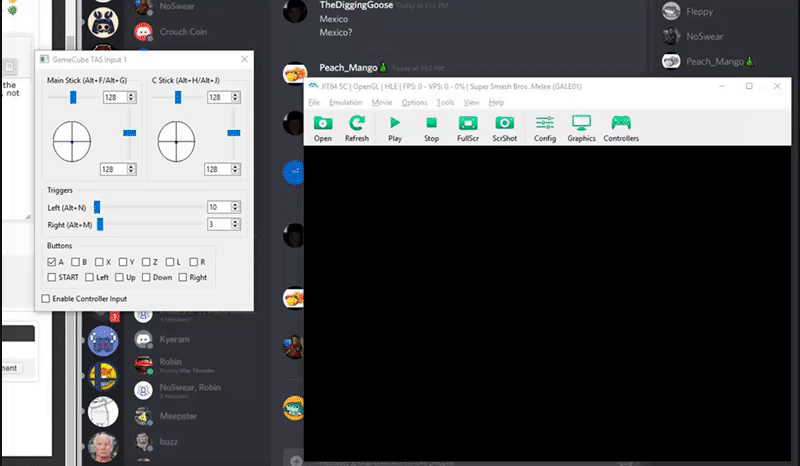Viewport: 800px width, 466px height.
Task: Click the Main Stick horizontal slider handle
Action: [x=73, y=97]
